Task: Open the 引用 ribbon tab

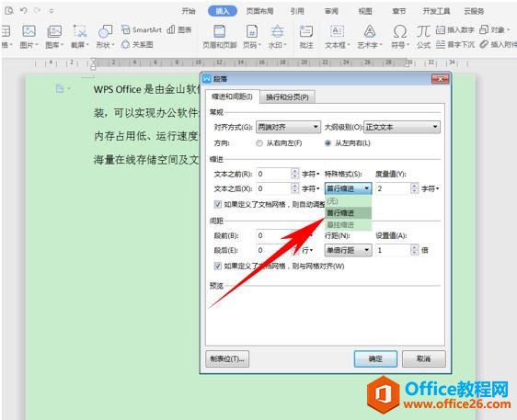Action: point(297,11)
